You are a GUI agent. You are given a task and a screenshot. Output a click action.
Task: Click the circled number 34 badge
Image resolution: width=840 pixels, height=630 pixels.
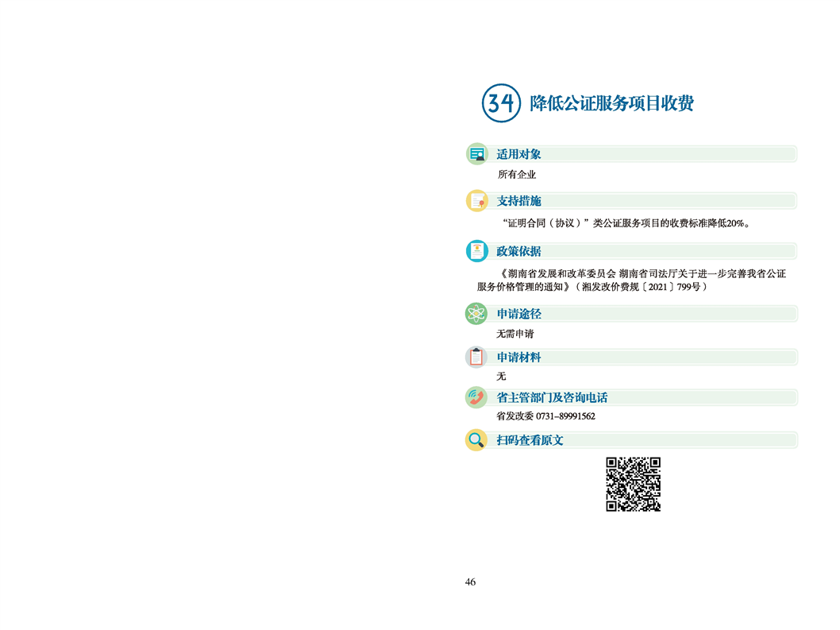501,103
